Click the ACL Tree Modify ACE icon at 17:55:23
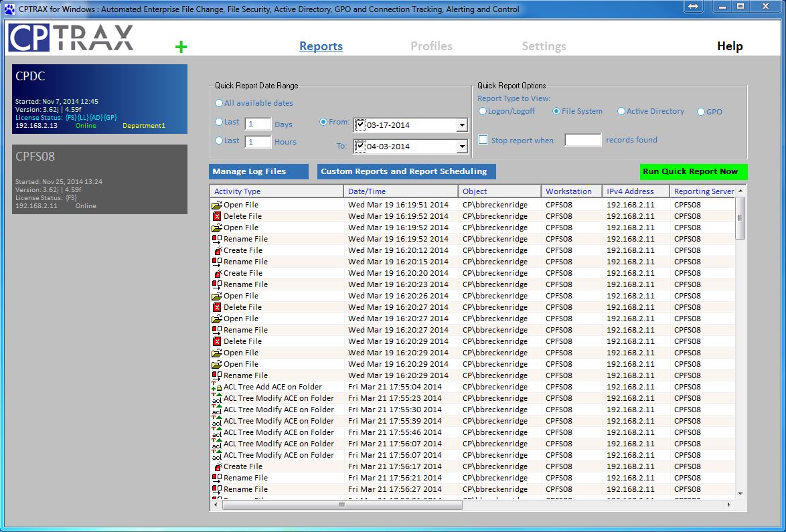The height and width of the screenshot is (532, 786). click(216, 398)
